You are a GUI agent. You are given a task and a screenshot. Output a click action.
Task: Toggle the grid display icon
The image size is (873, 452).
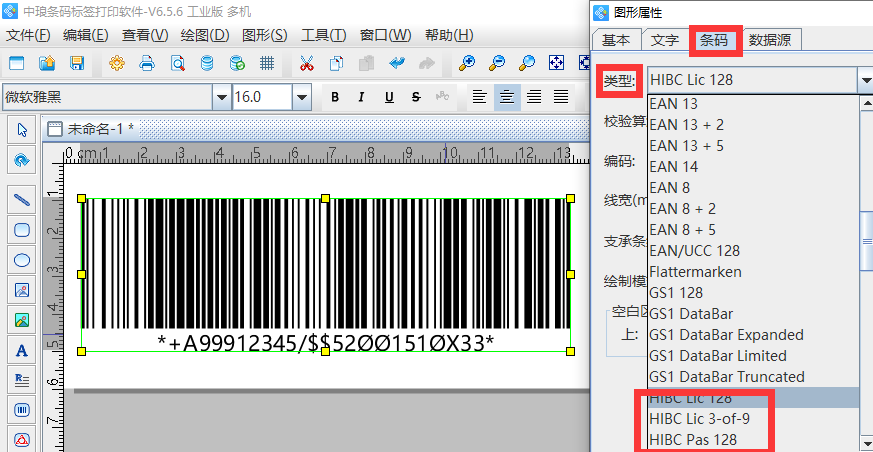point(267,63)
